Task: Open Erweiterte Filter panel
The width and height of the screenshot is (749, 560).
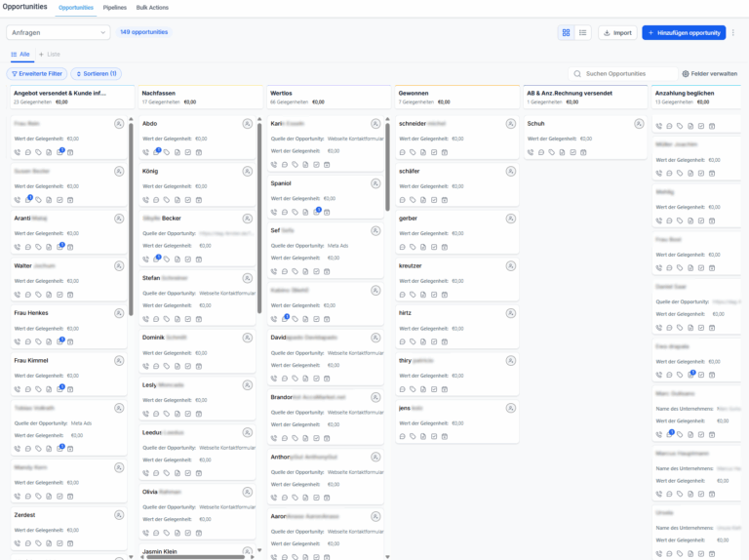Action: point(36,73)
